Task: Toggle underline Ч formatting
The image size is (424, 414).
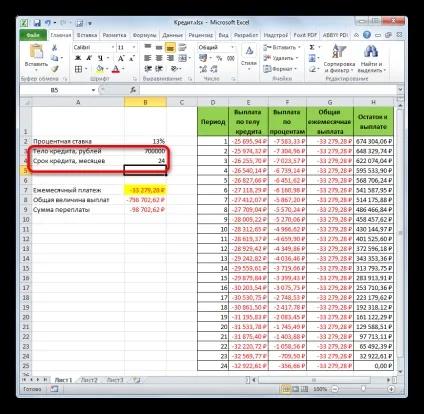Action: (x=100, y=58)
